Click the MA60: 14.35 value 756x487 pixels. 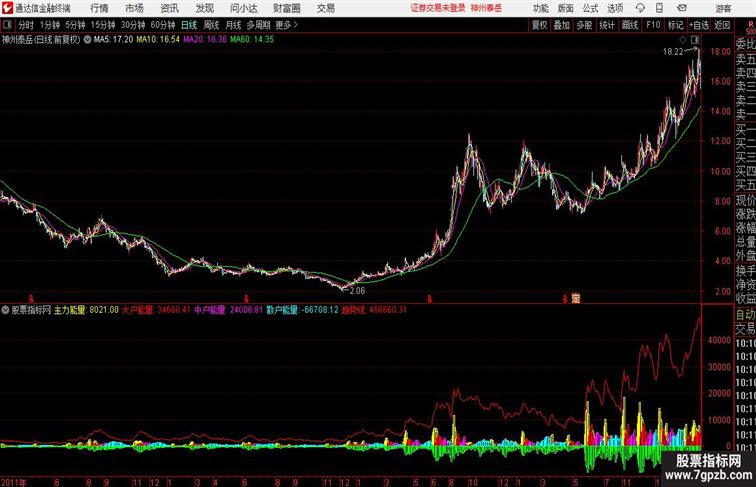tap(252, 40)
